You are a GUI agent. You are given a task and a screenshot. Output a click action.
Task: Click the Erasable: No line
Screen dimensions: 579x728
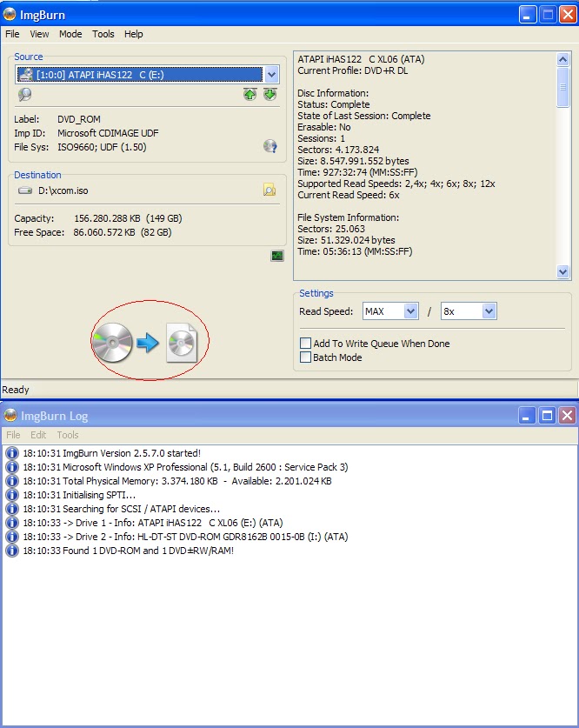tap(323, 127)
